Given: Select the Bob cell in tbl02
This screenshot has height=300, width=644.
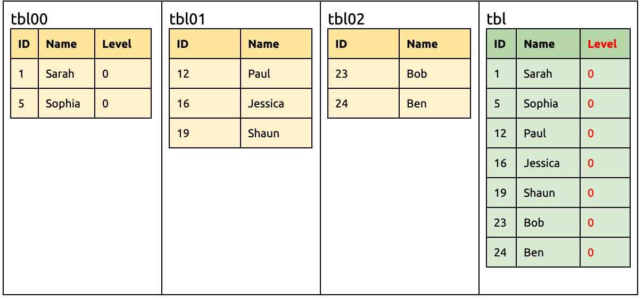Looking at the screenshot, I should (417, 74).
